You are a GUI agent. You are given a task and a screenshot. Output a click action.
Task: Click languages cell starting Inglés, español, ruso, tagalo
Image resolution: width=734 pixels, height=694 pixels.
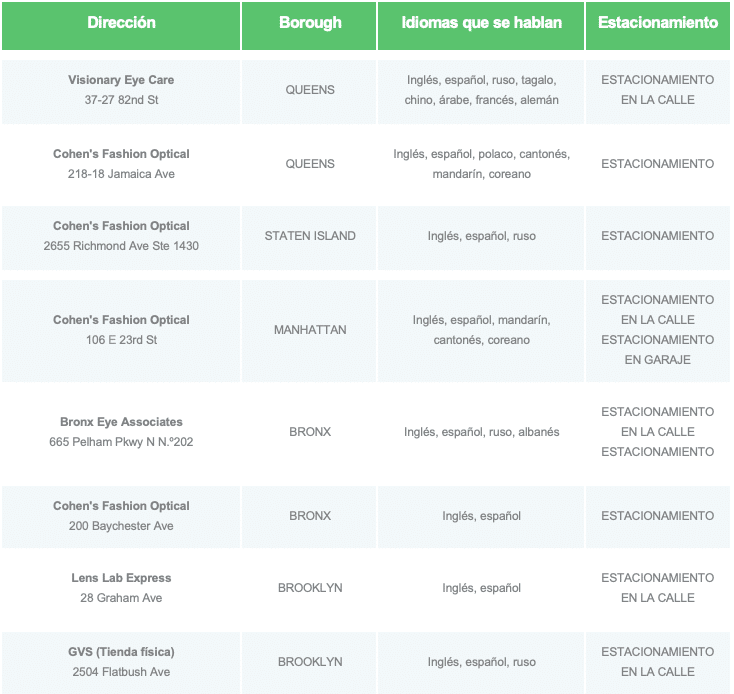[481, 90]
